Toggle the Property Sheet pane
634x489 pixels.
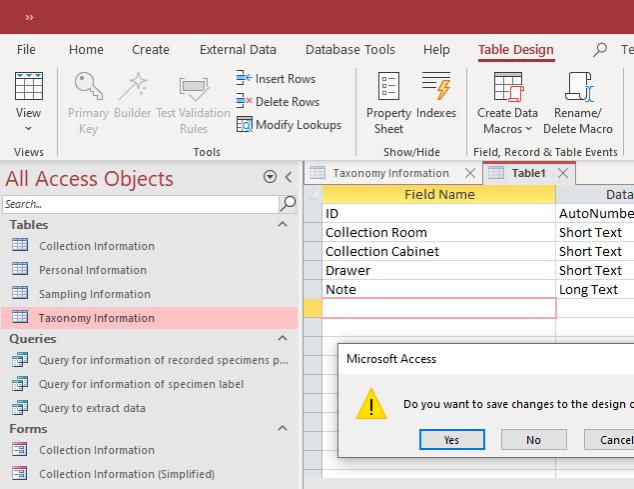(x=389, y=104)
